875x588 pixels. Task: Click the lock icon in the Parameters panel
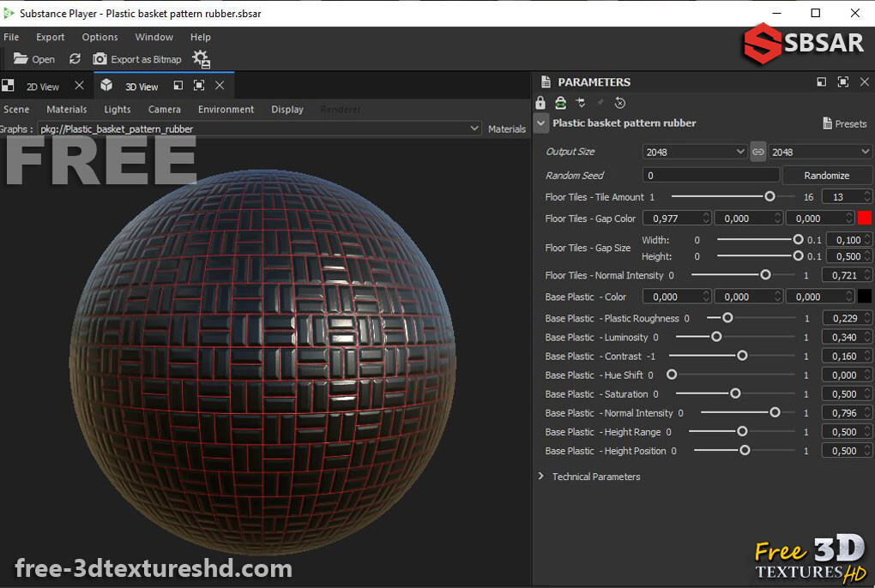pyautogui.click(x=540, y=102)
